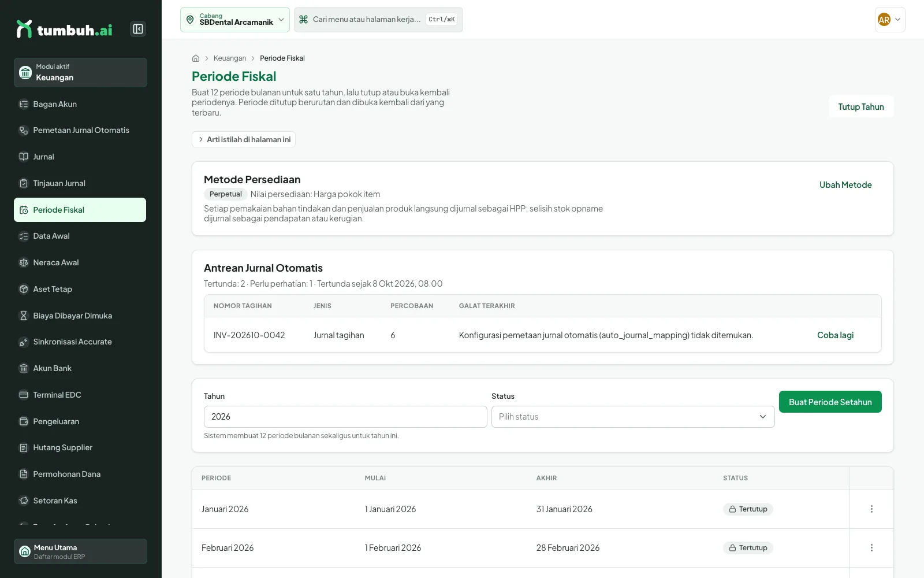The width and height of the screenshot is (924, 578).
Task: Click the tumbuh.ai logo
Action: (x=64, y=29)
